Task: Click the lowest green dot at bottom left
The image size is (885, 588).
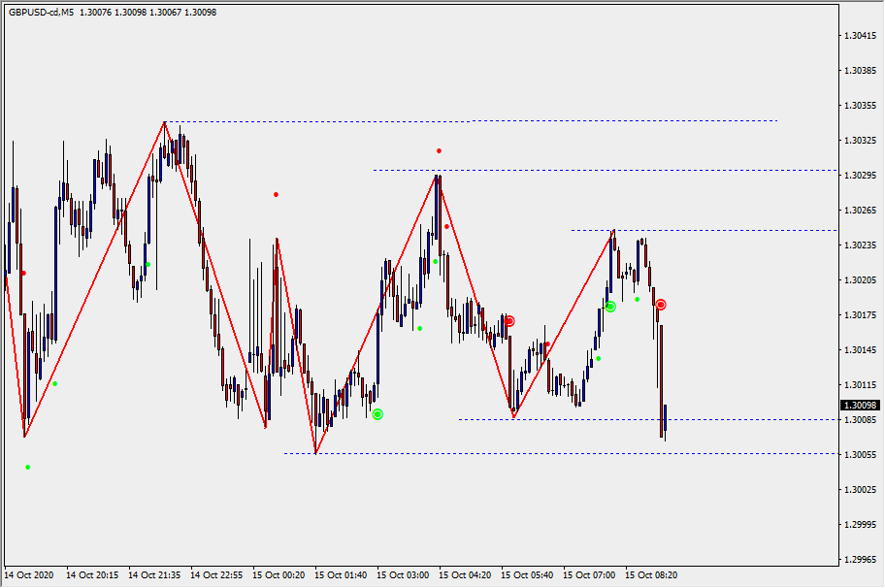Action: pyautogui.click(x=27, y=467)
